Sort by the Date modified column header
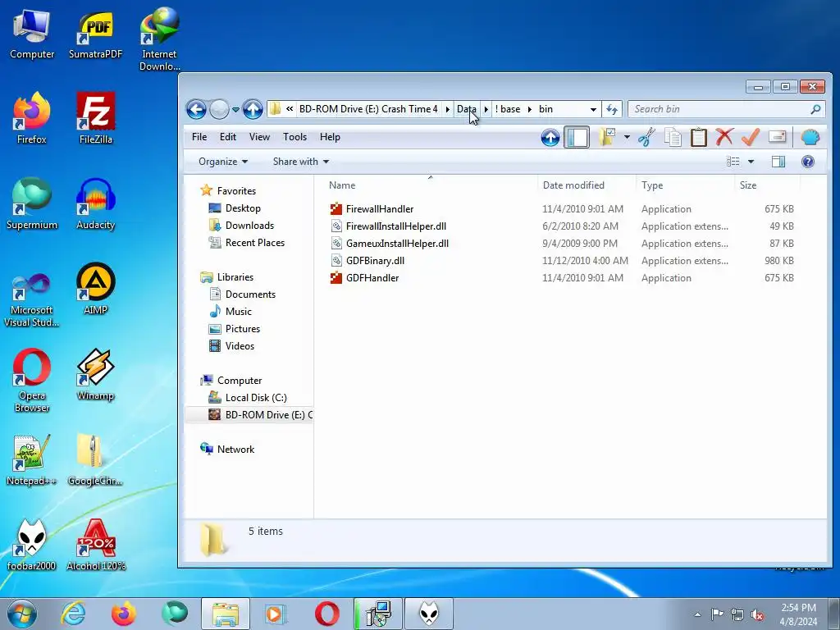840x630 pixels. point(587,185)
